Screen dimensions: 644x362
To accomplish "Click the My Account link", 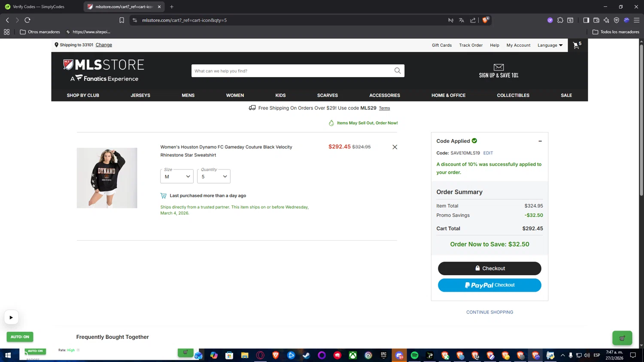I will pos(518,45).
